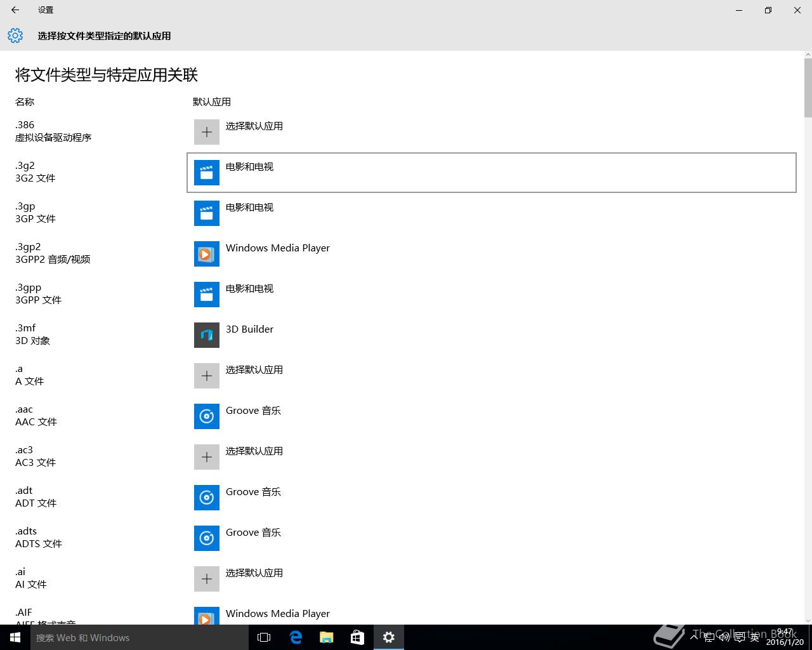Click Movies & TV icon for .3gpp
Screen dimensions: 812x650
point(207,295)
